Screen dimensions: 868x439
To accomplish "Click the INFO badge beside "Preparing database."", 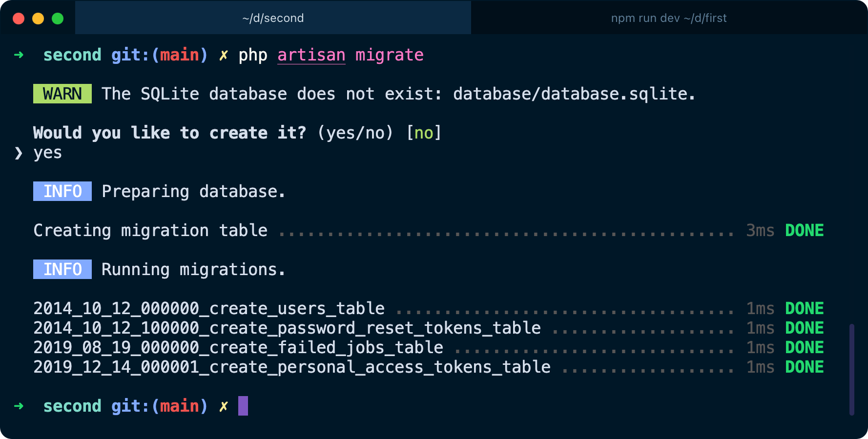I will pos(62,191).
